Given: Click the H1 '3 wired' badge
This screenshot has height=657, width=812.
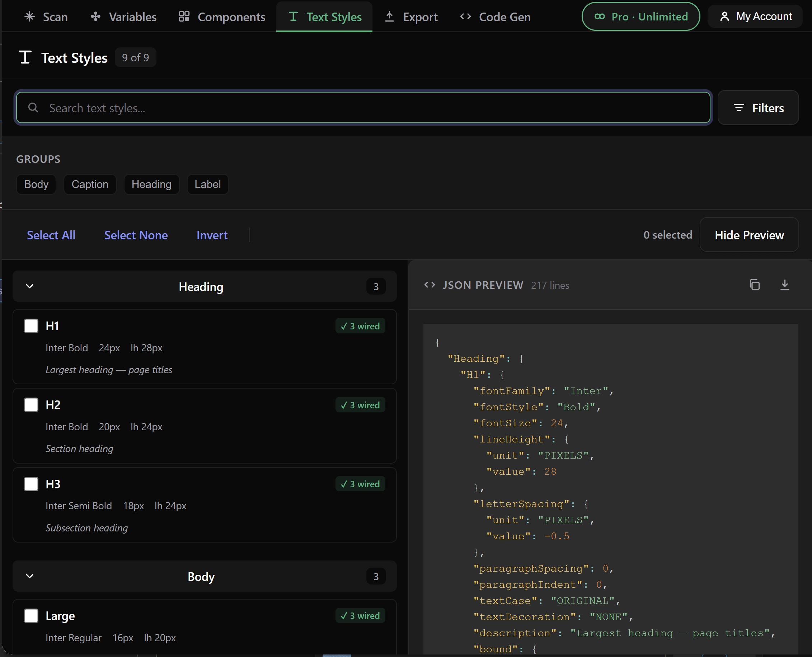Looking at the screenshot, I should pos(360,326).
